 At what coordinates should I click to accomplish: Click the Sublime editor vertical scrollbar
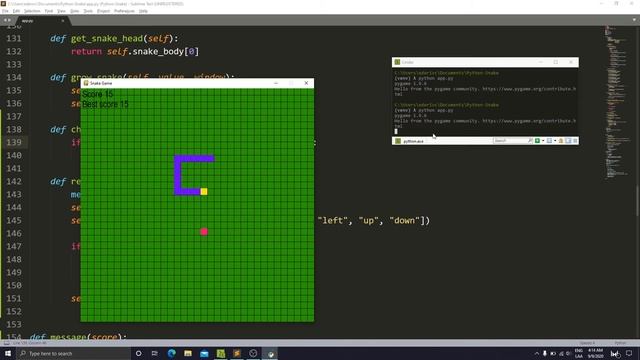pos(638,201)
